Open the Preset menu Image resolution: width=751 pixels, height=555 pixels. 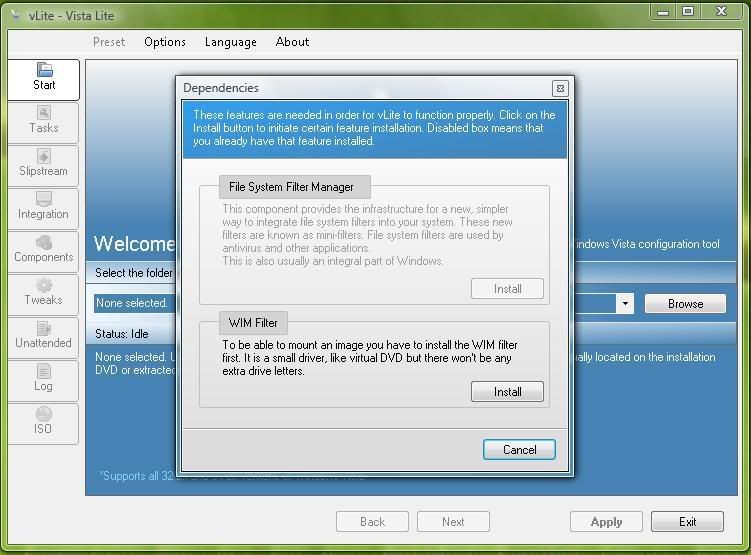[x=109, y=42]
